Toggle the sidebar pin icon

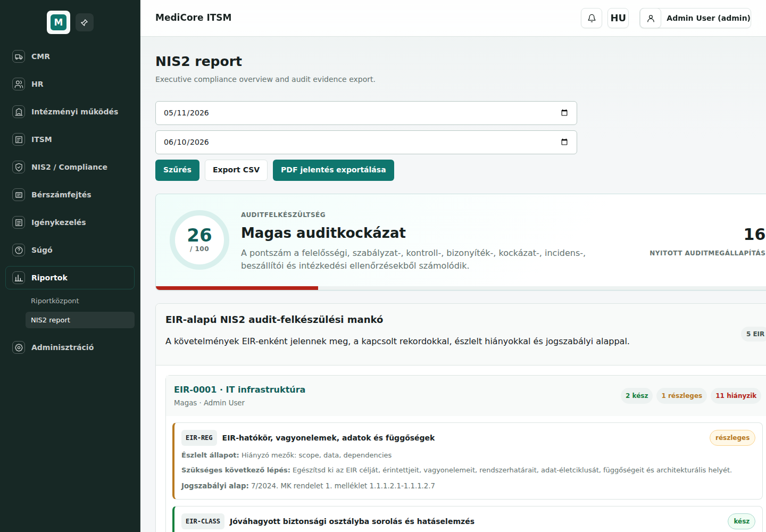[x=85, y=22]
